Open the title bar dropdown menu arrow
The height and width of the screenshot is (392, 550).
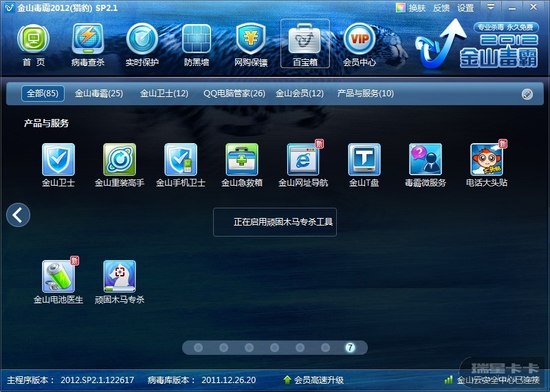click(x=491, y=7)
